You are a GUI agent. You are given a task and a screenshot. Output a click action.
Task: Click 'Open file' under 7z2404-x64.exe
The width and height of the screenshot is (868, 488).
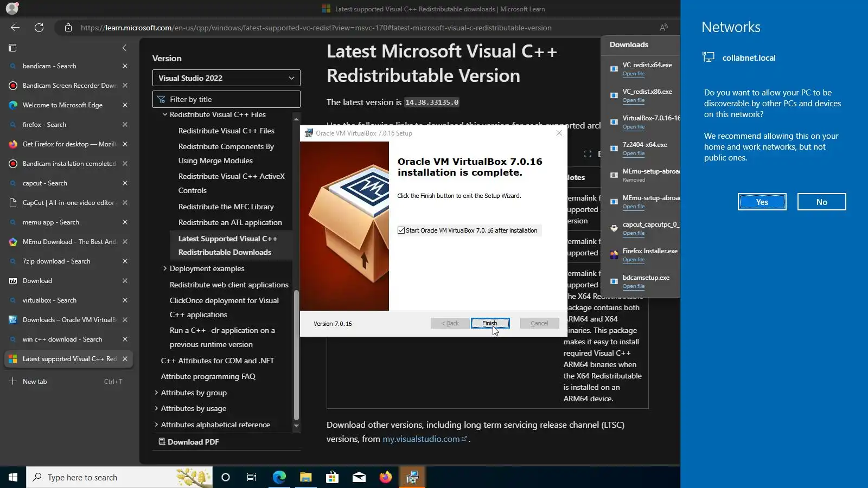(x=633, y=153)
